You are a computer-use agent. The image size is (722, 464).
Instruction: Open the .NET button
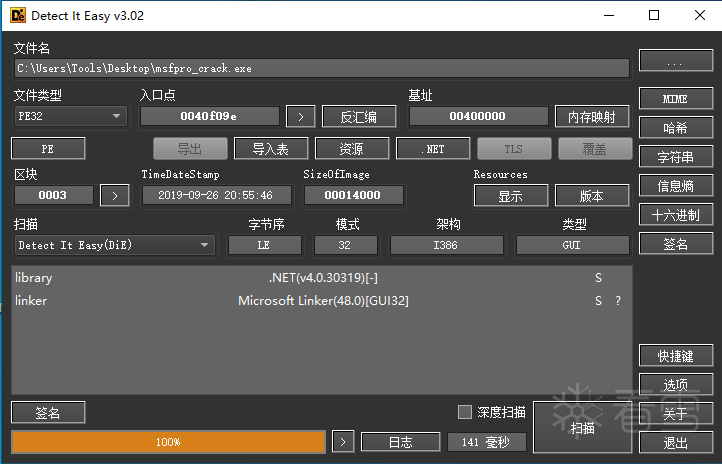click(433, 148)
